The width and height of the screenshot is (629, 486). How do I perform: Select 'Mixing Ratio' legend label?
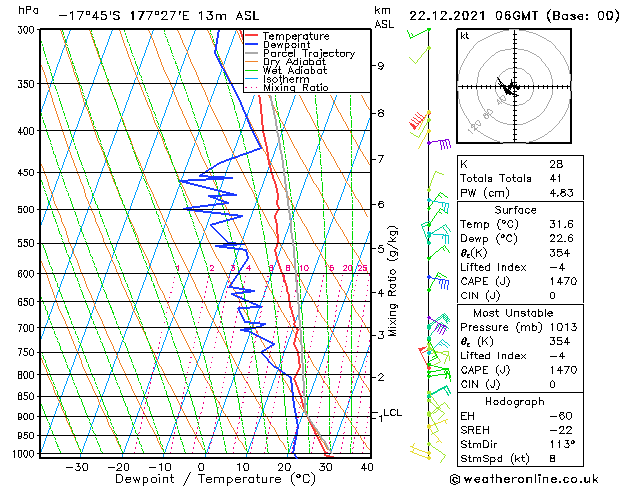296,87
